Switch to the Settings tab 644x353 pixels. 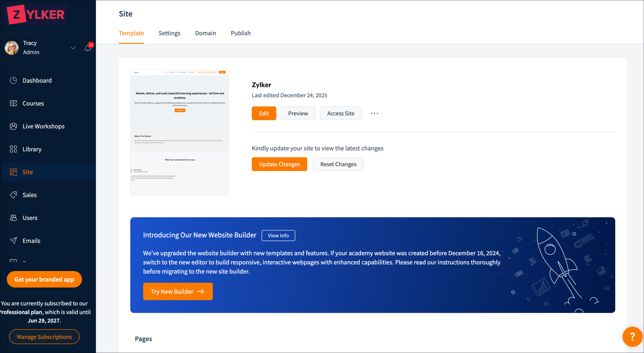pyautogui.click(x=169, y=33)
